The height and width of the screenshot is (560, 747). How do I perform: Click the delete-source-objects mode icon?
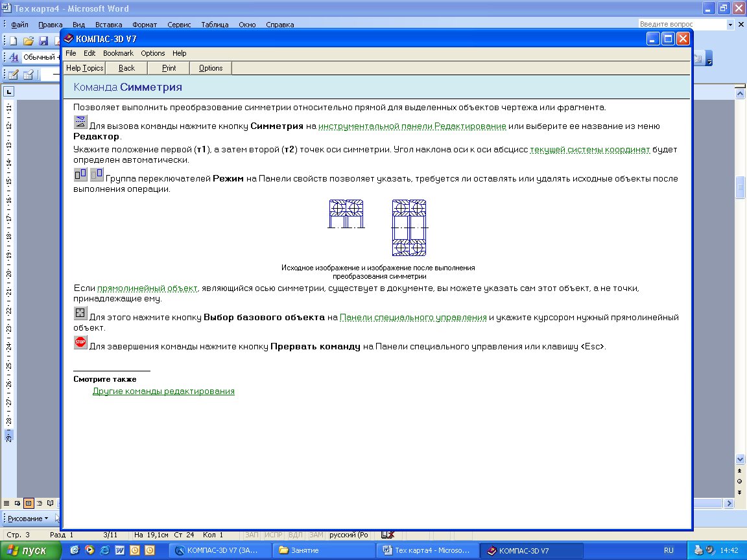(x=97, y=175)
